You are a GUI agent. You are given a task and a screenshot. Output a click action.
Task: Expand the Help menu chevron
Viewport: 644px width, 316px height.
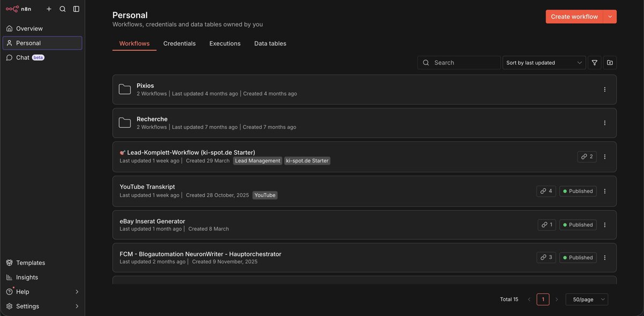pyautogui.click(x=77, y=292)
